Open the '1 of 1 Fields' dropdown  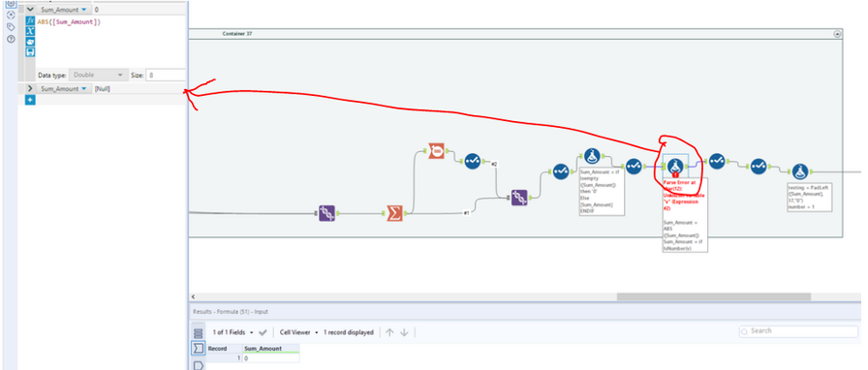pos(233,332)
